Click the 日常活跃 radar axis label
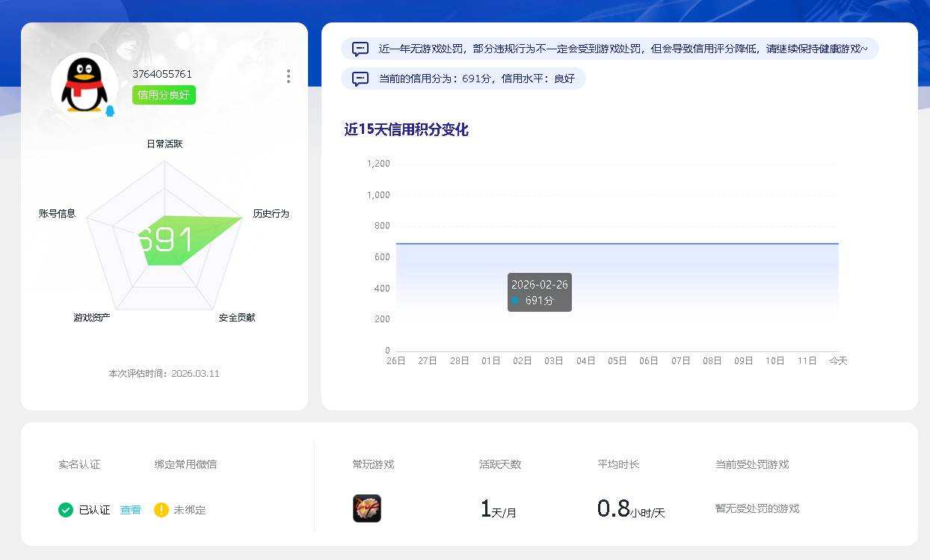Image resolution: width=930 pixels, height=560 pixels. [164, 144]
